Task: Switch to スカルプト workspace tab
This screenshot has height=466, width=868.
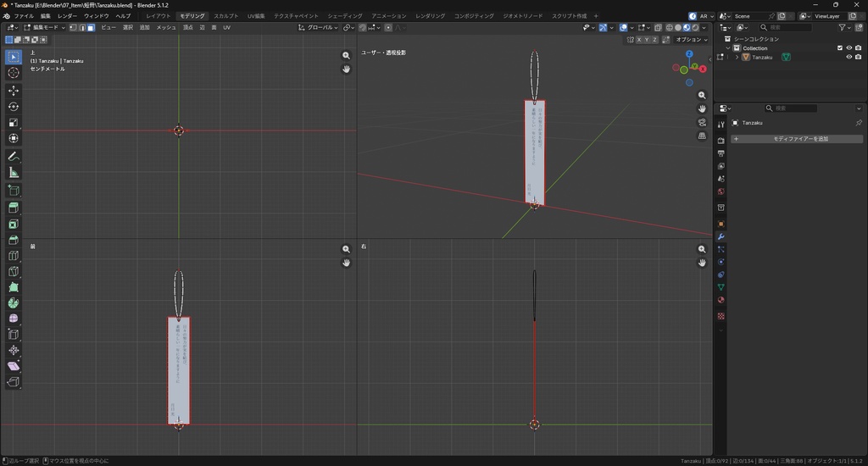Action: pyautogui.click(x=225, y=16)
